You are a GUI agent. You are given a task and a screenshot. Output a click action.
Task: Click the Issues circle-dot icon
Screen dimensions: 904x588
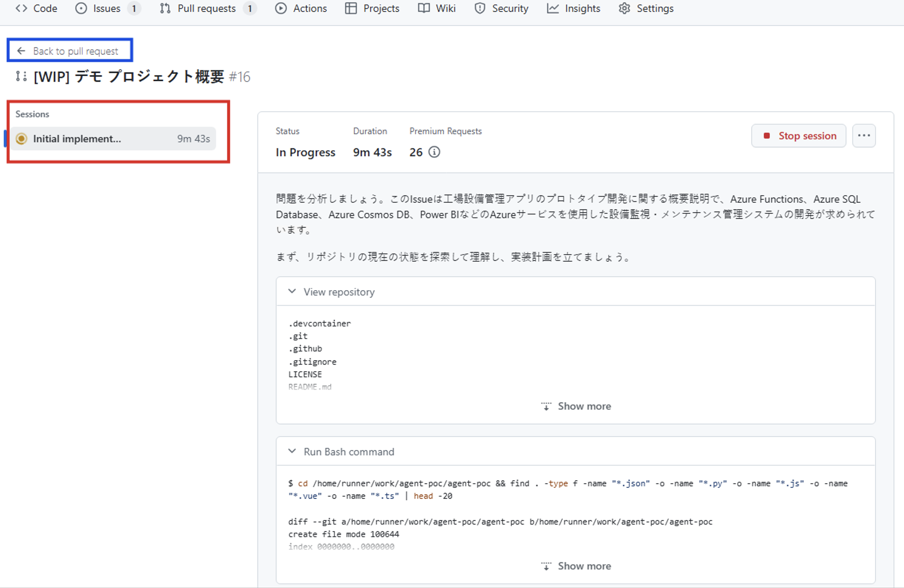click(81, 8)
